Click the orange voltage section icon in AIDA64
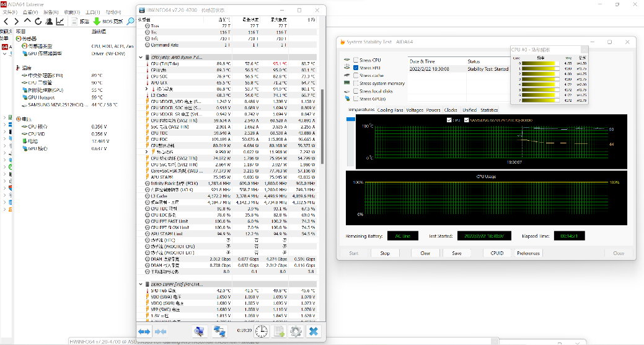Viewport: 644px width, 345px height. click(18, 119)
